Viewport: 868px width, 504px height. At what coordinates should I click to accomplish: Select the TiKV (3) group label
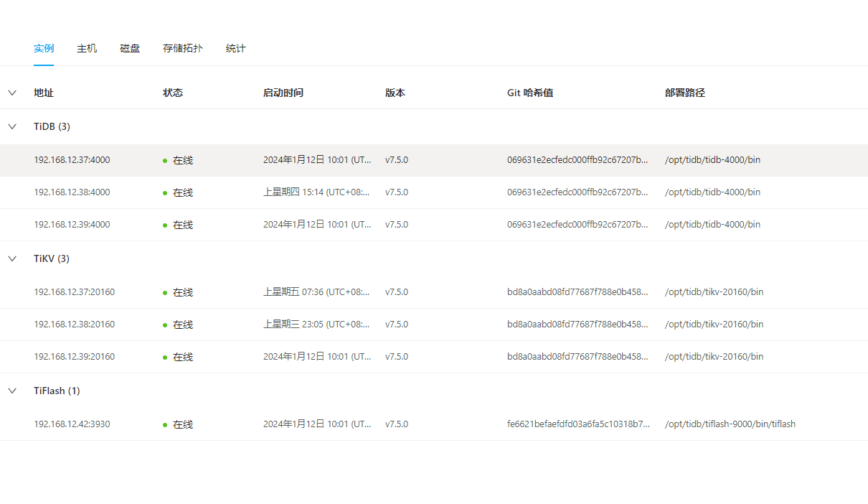pyautogui.click(x=52, y=258)
